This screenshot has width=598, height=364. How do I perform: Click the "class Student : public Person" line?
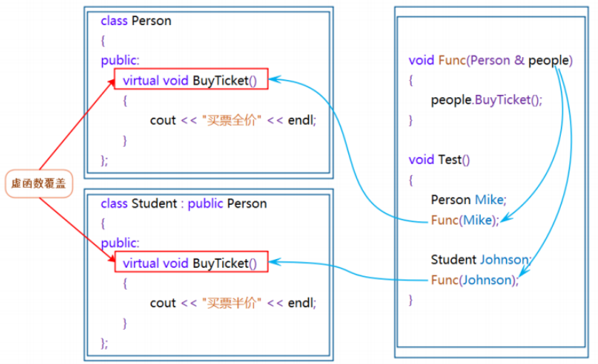click(x=183, y=203)
